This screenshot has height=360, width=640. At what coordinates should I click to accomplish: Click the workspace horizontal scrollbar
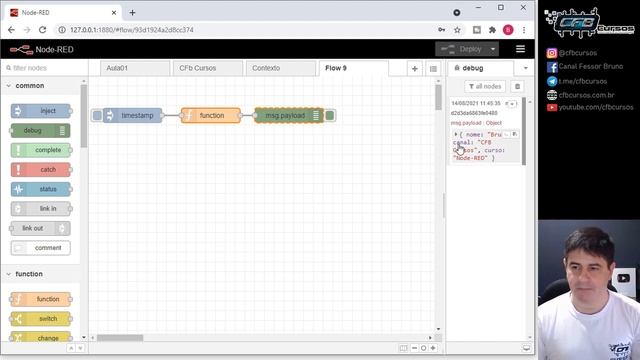(120, 338)
